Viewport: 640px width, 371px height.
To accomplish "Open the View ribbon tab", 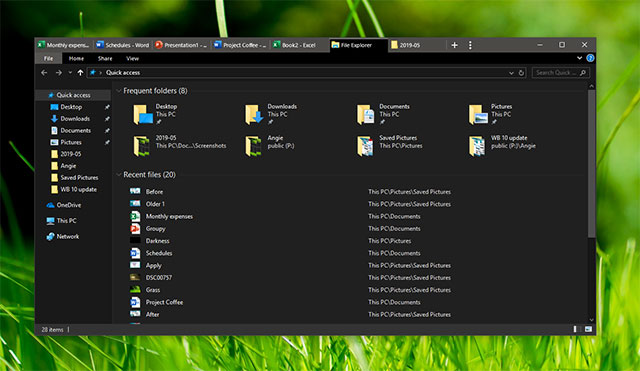I will 132,58.
